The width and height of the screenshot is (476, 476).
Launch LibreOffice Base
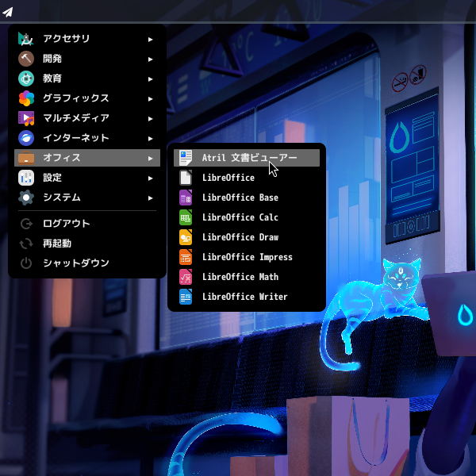(x=247, y=198)
